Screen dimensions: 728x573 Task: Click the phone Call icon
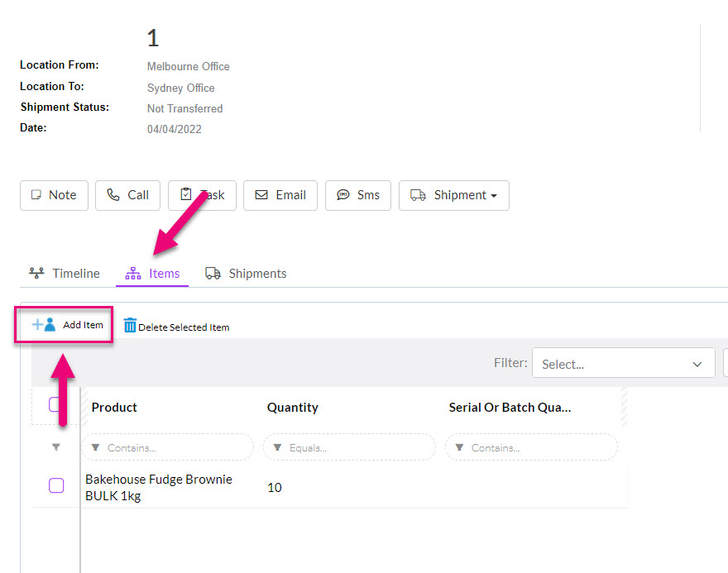pos(113,195)
